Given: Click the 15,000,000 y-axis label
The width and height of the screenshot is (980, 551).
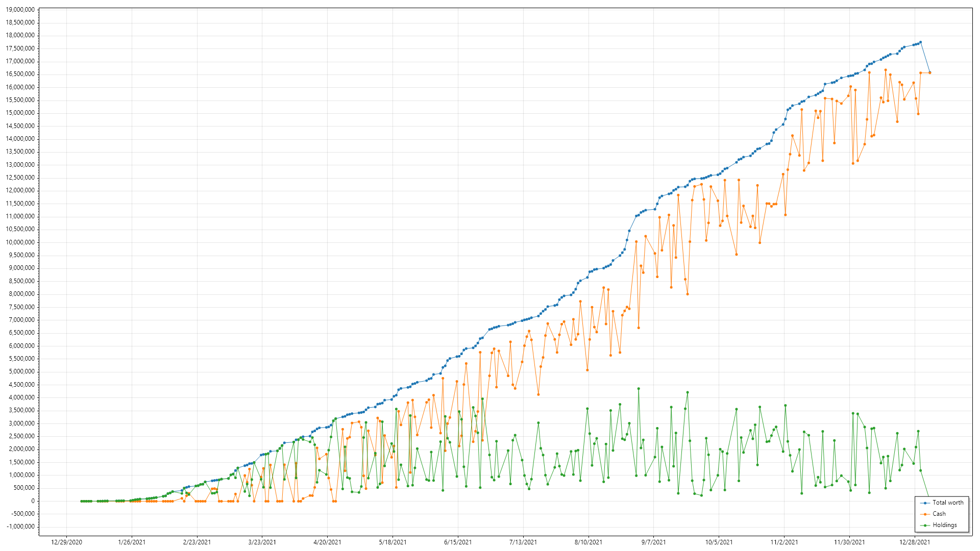Looking at the screenshot, I should click(20, 113).
